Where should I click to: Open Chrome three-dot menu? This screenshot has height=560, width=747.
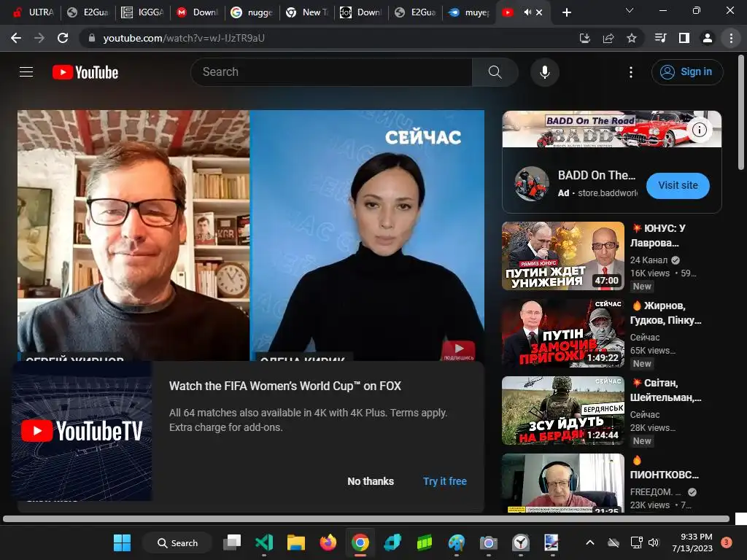tap(731, 38)
